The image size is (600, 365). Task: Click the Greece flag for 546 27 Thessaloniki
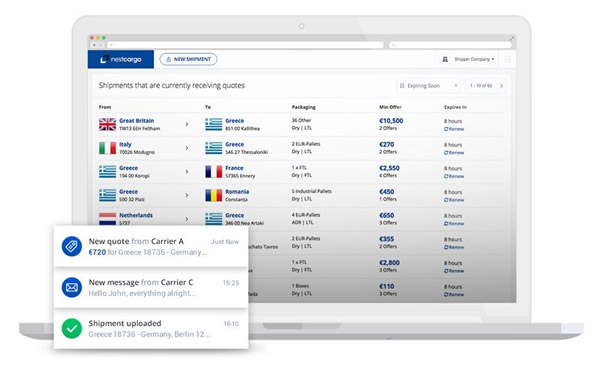[214, 148]
